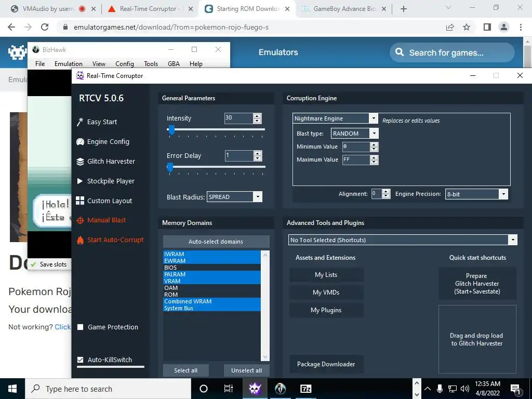
Task: Open Custom Layout grid icon
Action: tap(80, 201)
